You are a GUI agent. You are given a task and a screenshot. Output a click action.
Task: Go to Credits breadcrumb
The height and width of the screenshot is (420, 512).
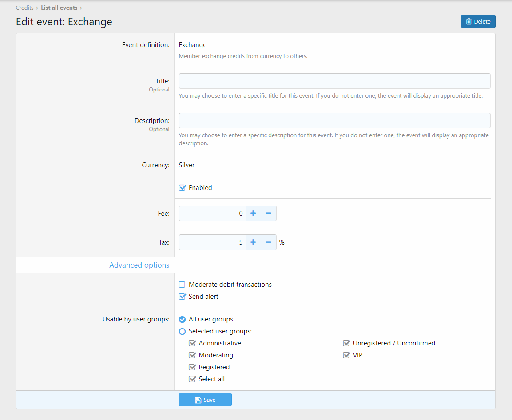[x=25, y=8]
